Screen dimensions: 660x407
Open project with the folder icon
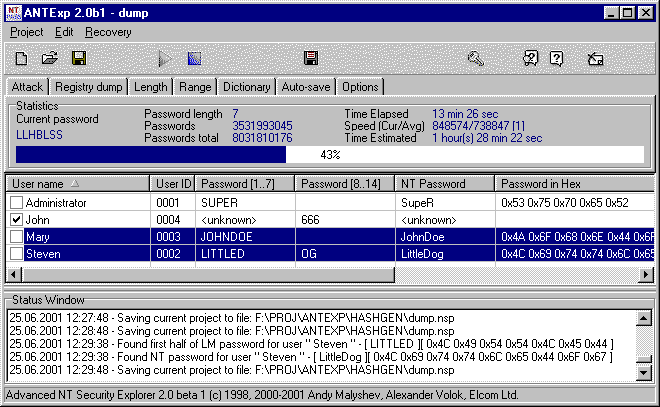[x=50, y=58]
